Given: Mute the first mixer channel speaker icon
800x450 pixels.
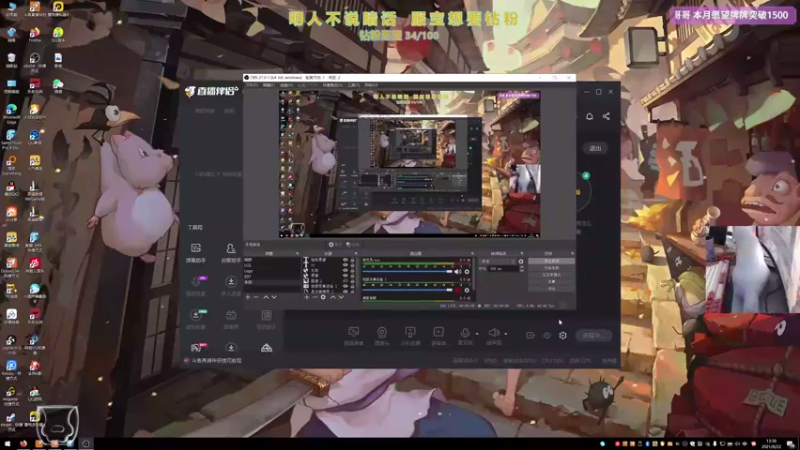Looking at the screenshot, I should pos(458,272).
